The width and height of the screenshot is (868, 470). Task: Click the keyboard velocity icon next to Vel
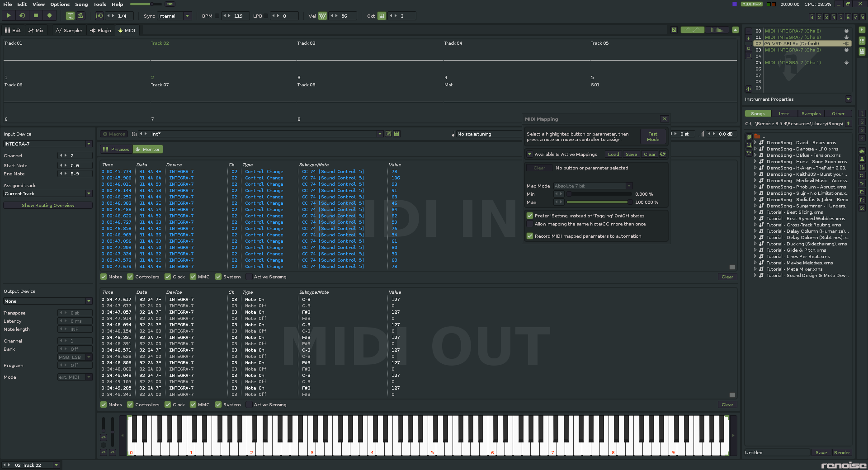(322, 16)
